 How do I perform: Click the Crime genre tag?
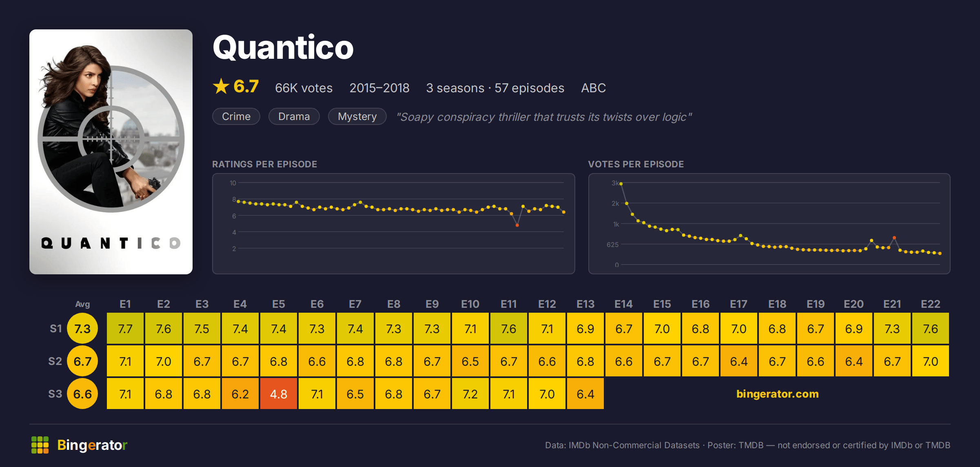(x=236, y=116)
